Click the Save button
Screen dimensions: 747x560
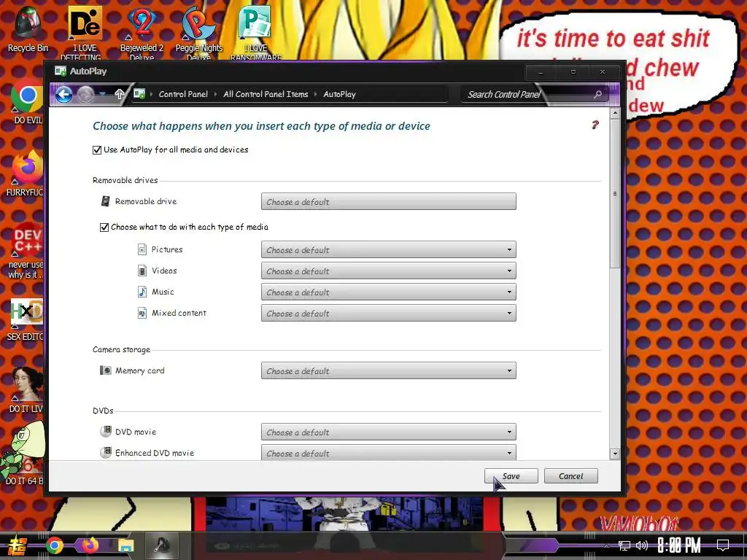coord(511,476)
